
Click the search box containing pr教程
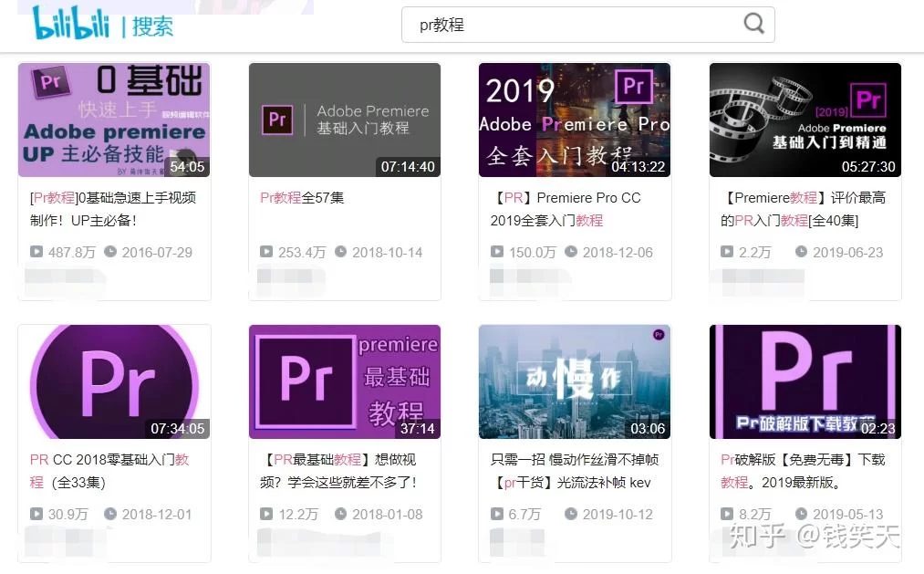click(575, 26)
